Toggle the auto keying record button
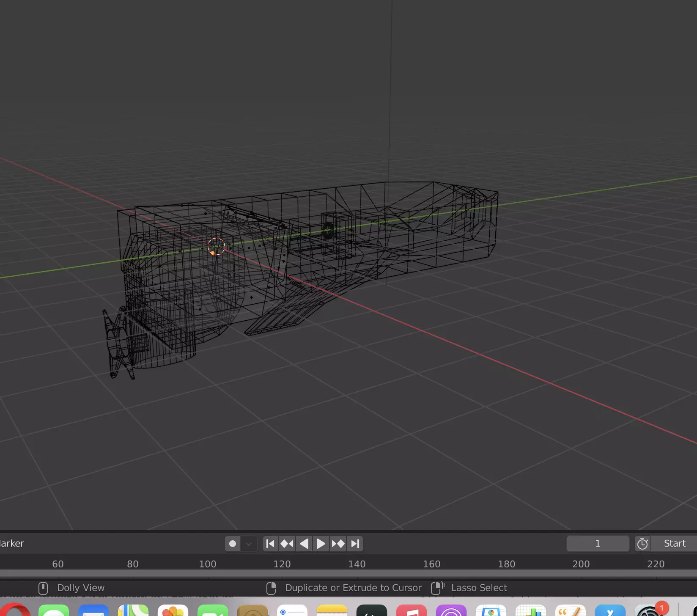The width and height of the screenshot is (697, 616). (233, 544)
